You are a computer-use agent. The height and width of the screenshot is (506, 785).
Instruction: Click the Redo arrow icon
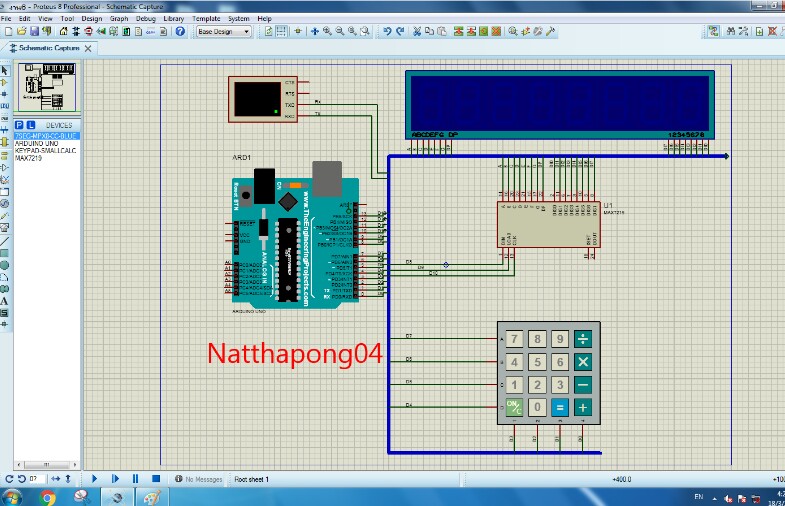click(x=400, y=32)
